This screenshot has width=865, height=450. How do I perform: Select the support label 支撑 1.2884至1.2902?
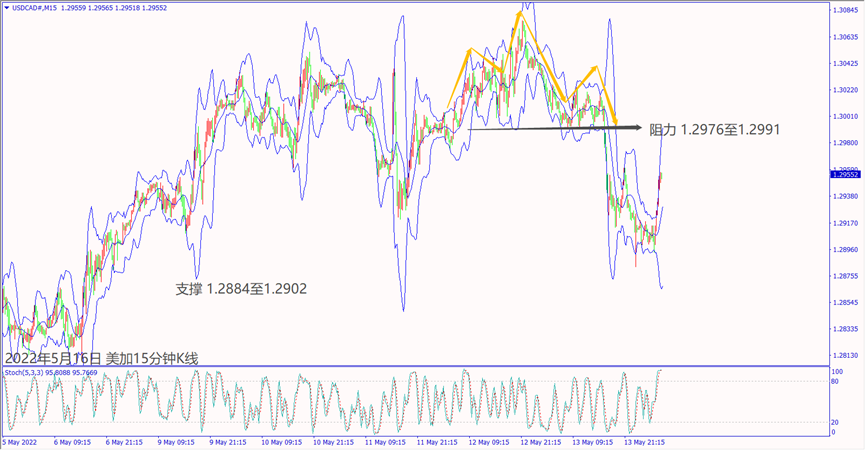click(x=241, y=289)
